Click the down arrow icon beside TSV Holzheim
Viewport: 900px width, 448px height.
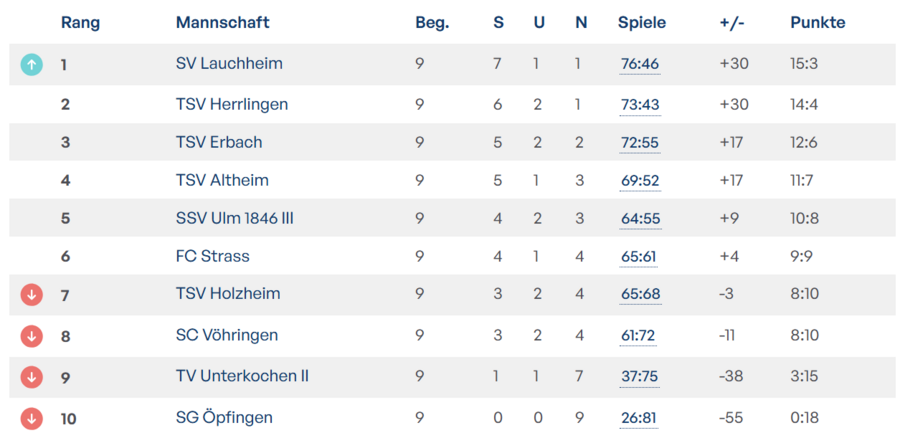32,294
